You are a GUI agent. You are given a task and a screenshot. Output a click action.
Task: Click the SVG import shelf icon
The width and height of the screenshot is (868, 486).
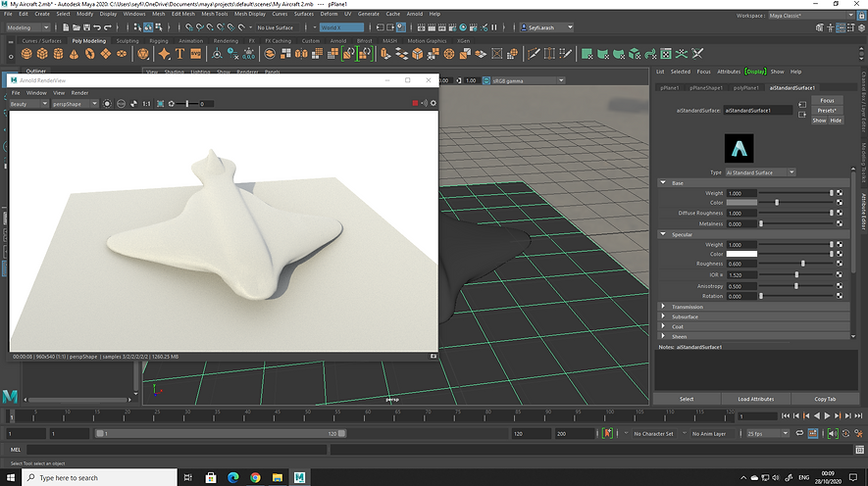tap(196, 54)
